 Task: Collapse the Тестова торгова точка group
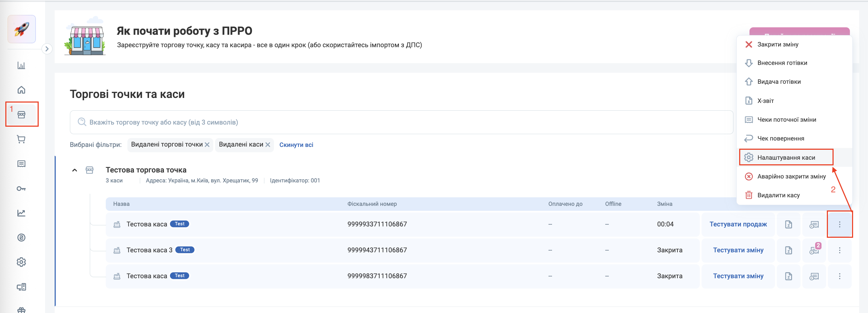pos(75,170)
